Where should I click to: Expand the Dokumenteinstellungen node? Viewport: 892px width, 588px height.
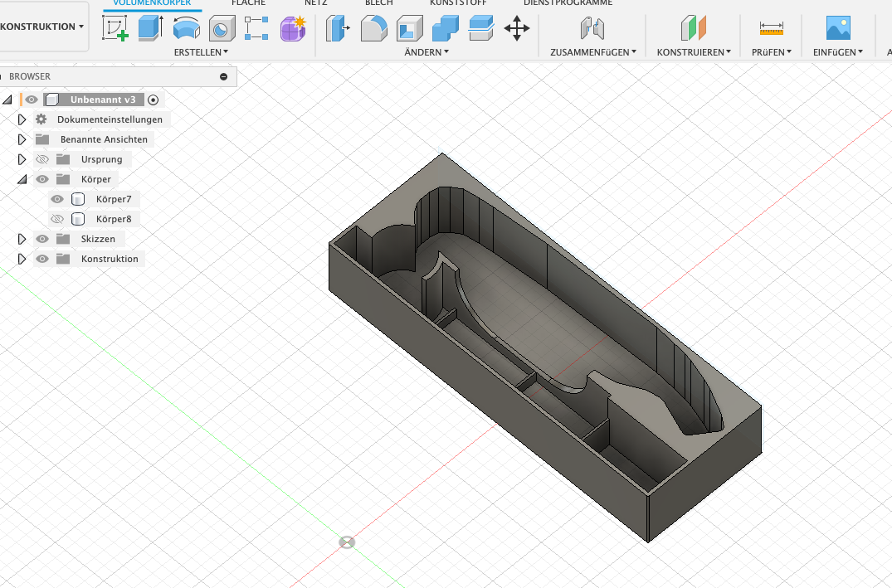coord(22,119)
